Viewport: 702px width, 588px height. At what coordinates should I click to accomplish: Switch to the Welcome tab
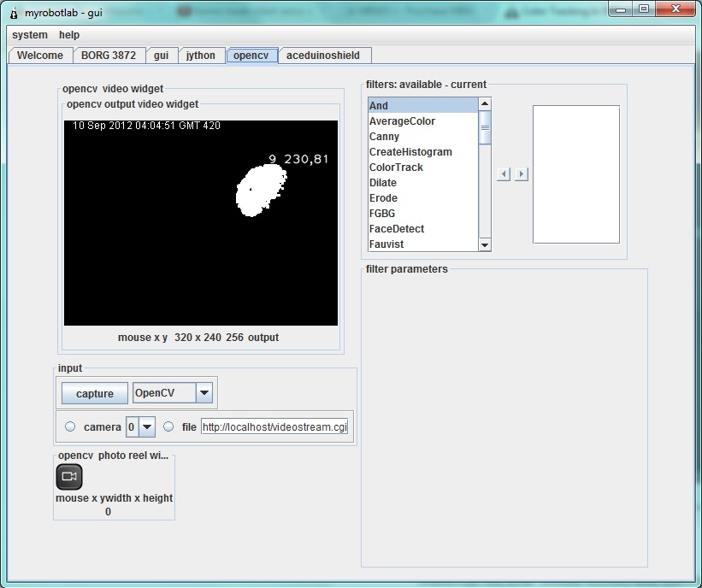(x=40, y=56)
